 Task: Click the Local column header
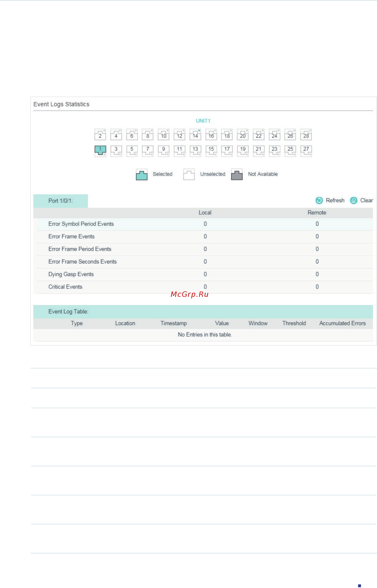(205, 213)
